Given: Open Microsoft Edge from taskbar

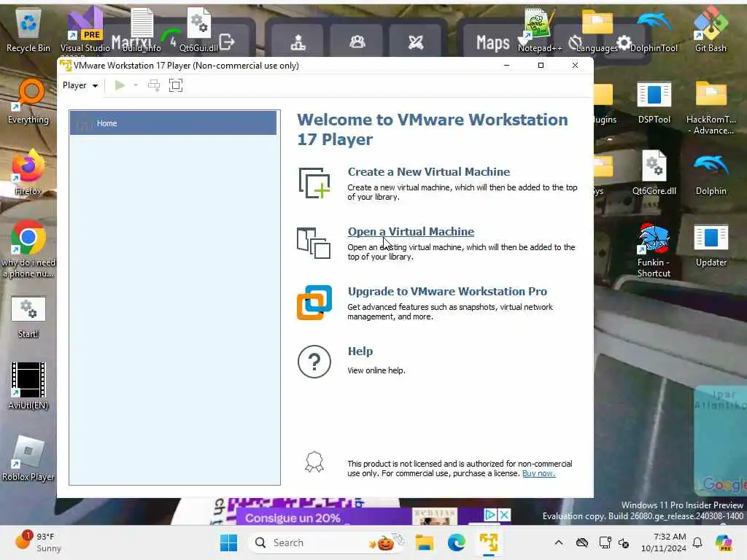Looking at the screenshot, I should point(456,542).
